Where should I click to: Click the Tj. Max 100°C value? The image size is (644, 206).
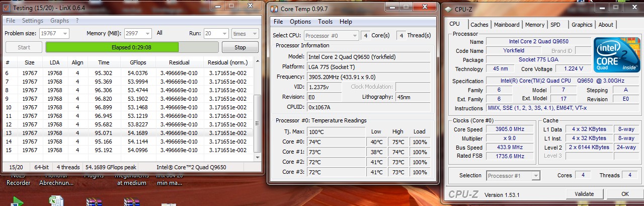tap(336, 131)
